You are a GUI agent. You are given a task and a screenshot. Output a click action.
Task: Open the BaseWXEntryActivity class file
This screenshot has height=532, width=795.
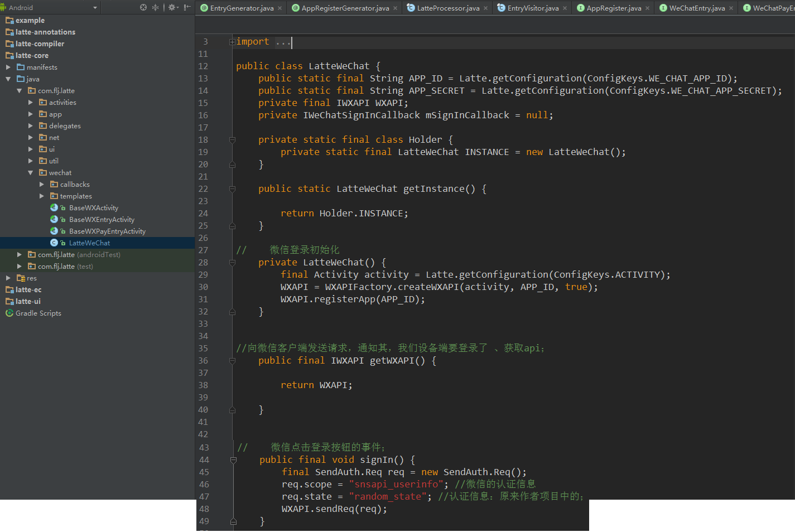(102, 219)
